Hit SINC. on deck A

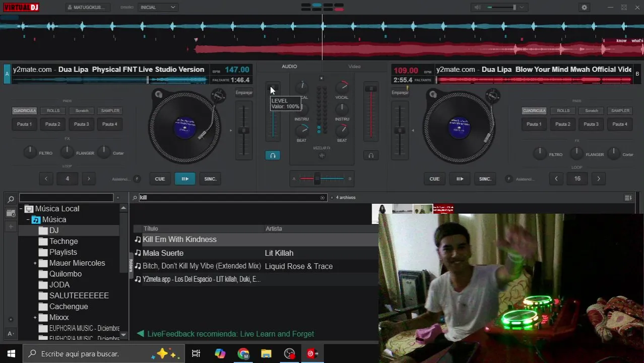210,178
